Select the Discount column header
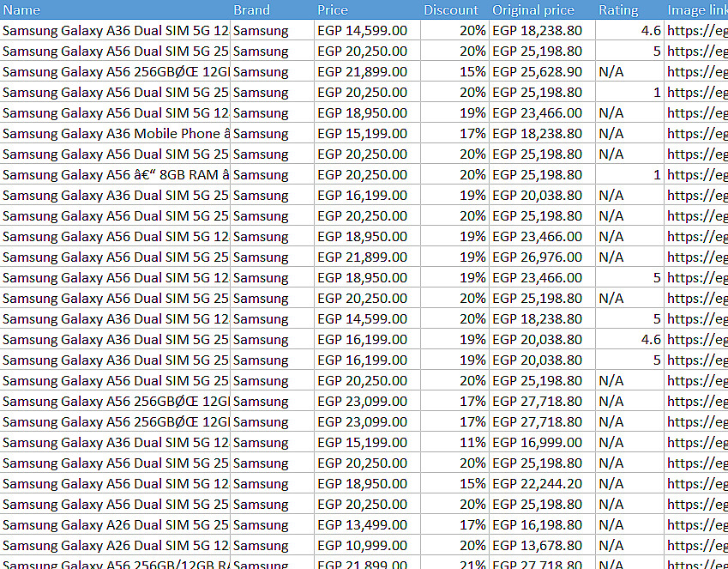This screenshot has width=728, height=569. tap(455, 9)
